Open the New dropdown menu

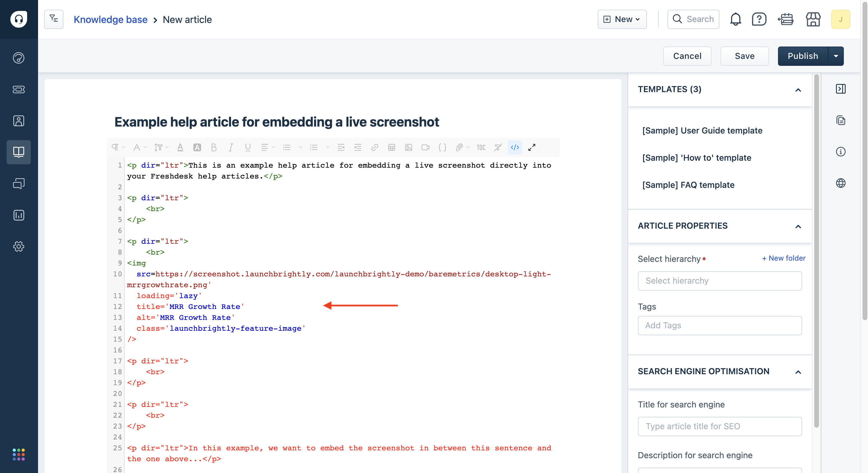[x=622, y=19]
